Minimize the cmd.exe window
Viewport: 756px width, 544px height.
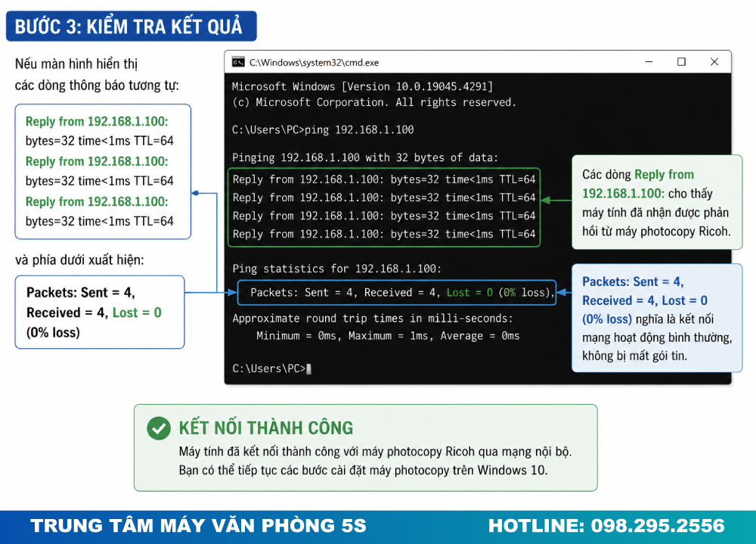(649, 62)
